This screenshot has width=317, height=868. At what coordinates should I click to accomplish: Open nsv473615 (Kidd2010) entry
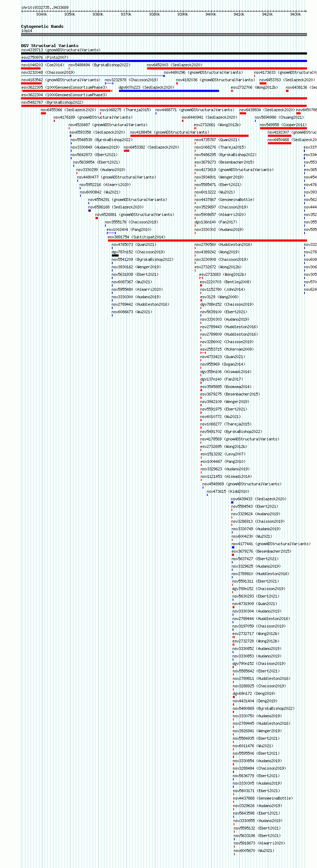[228, 491]
